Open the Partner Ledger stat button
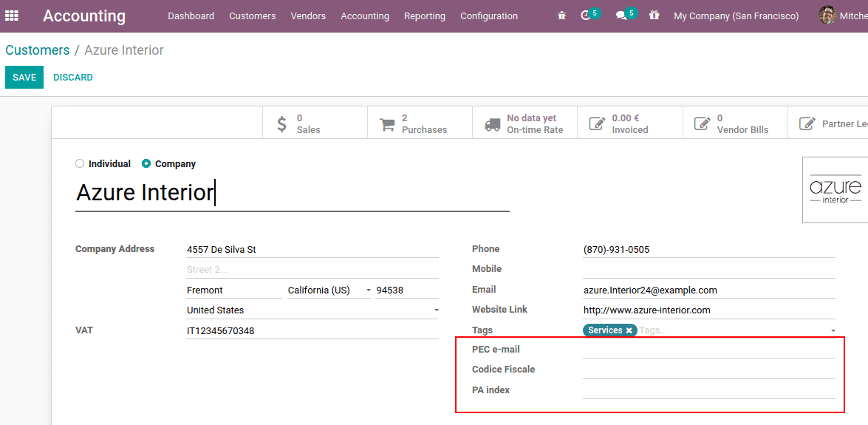The height and width of the screenshot is (425, 868). point(828,123)
